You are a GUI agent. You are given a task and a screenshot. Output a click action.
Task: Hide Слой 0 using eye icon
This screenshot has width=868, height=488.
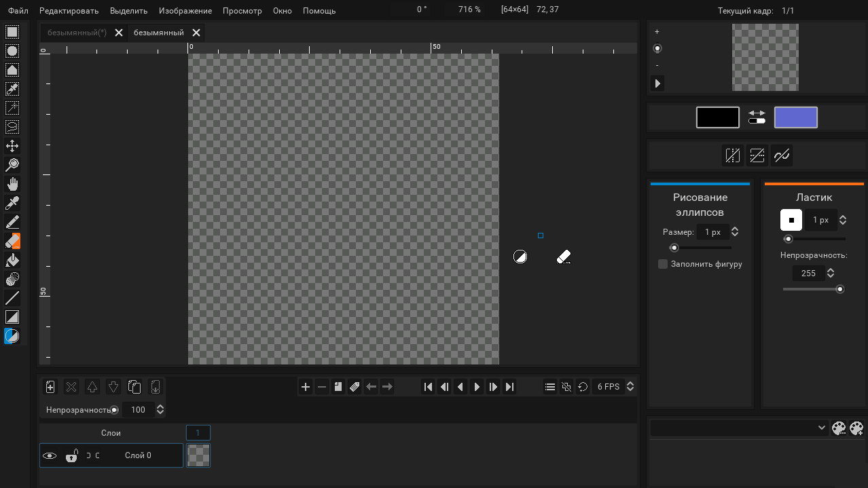tap(50, 456)
